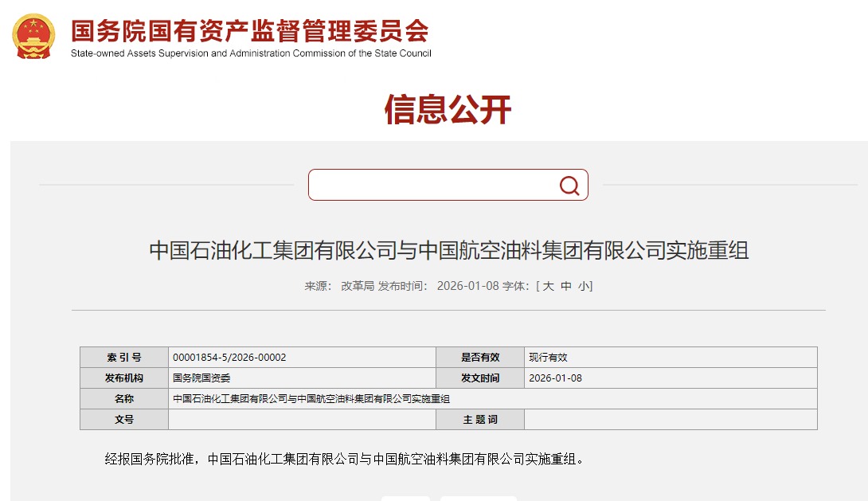Click the English SASAC subtitle text

(x=250, y=53)
